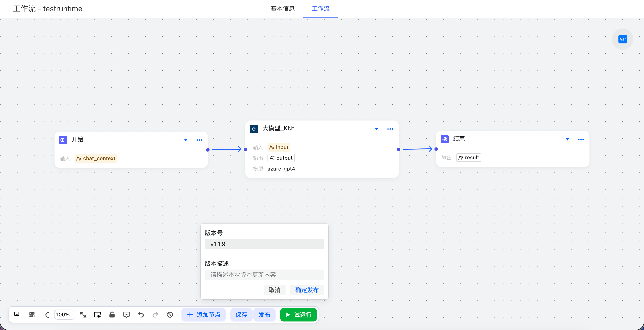Collapse the 结束 node triangle

(x=567, y=139)
